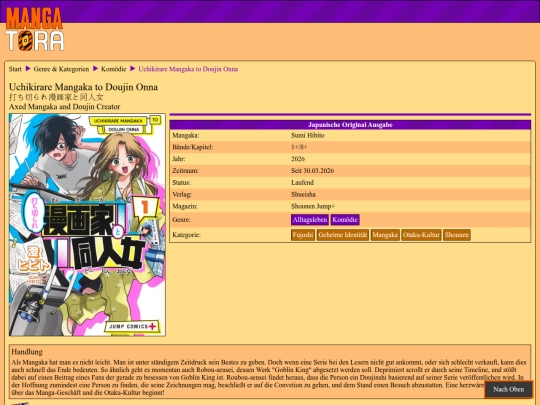Click the Japanese title 打ち切られ漫画家と同人女

pos(56,97)
